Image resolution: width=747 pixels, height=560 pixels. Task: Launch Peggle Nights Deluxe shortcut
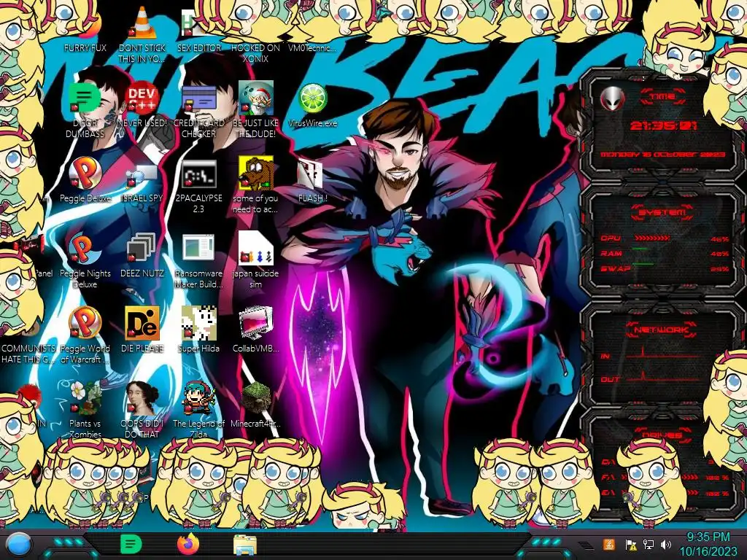pos(85,249)
